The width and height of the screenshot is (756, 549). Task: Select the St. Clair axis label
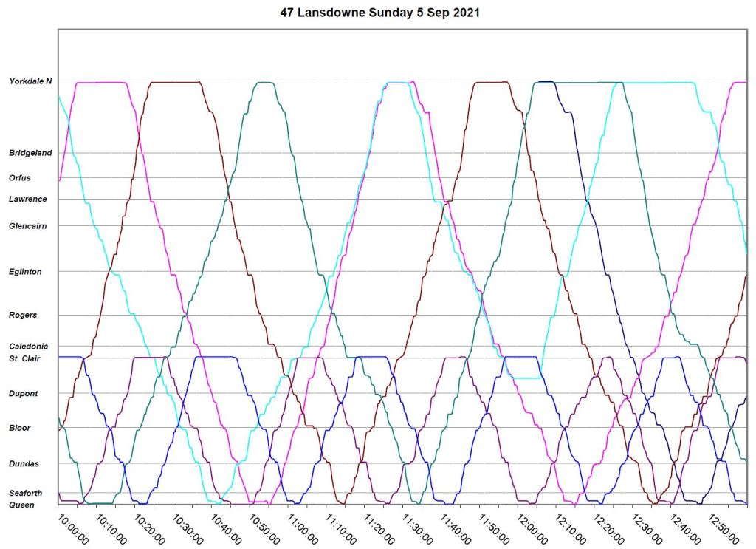(24, 358)
